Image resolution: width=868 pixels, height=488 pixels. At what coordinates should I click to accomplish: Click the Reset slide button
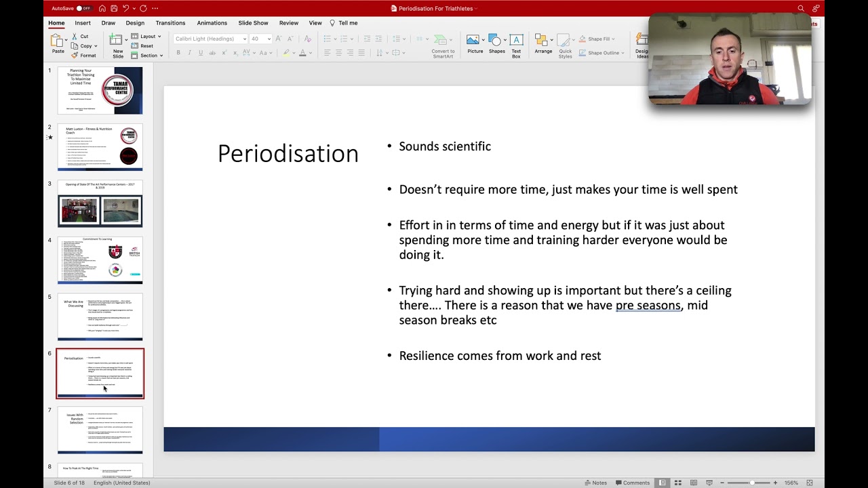coord(142,46)
